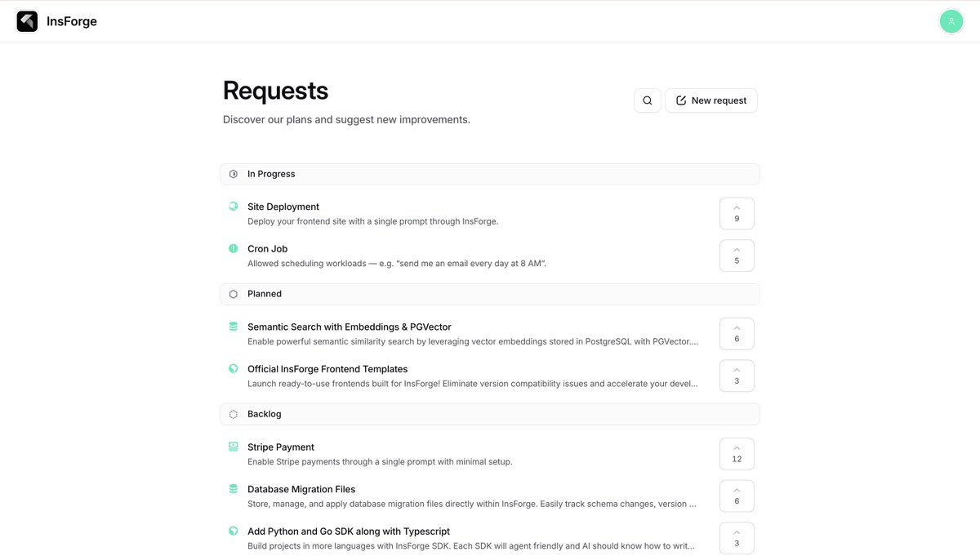The height and width of the screenshot is (556, 980).
Task: Open the Site Deployment request title
Action: pos(283,207)
